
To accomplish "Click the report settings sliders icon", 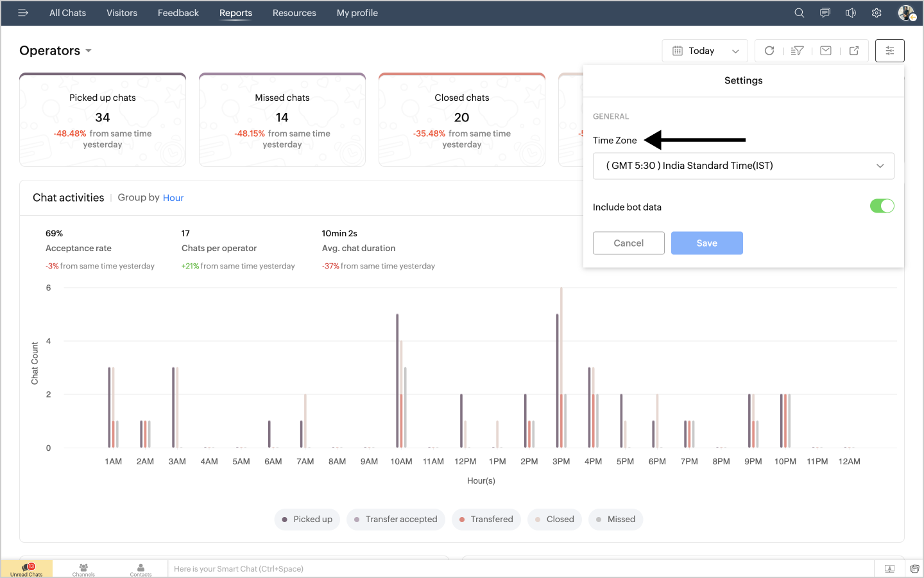I will [x=890, y=51].
